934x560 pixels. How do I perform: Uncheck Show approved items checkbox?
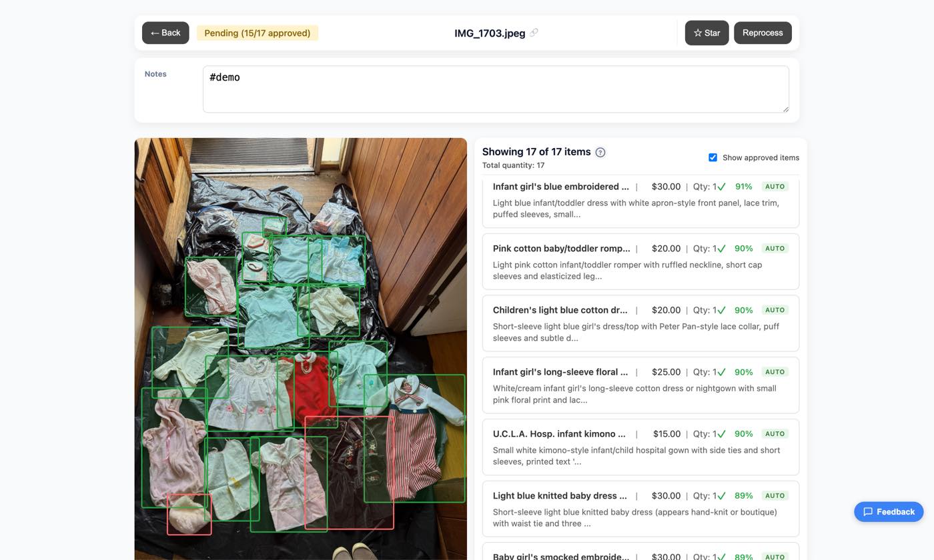pos(713,157)
